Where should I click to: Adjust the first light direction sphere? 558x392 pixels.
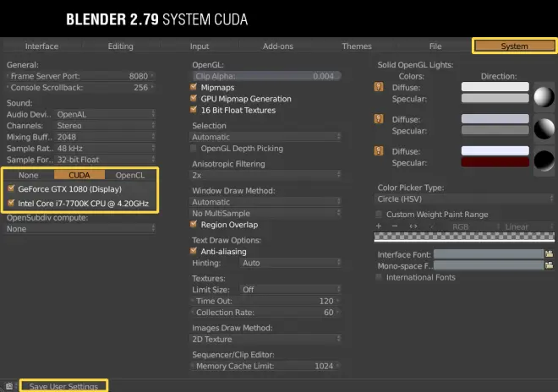(x=544, y=96)
